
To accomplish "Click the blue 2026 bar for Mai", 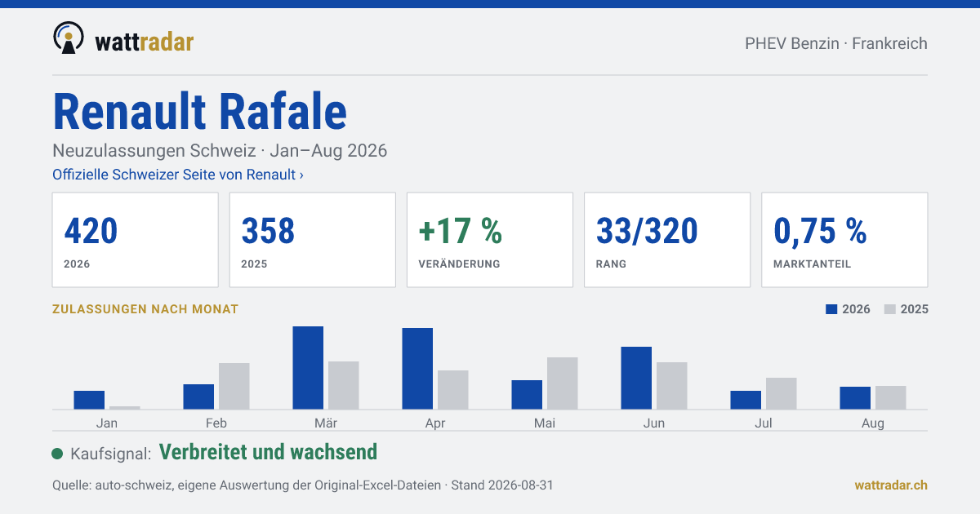I will click(527, 395).
